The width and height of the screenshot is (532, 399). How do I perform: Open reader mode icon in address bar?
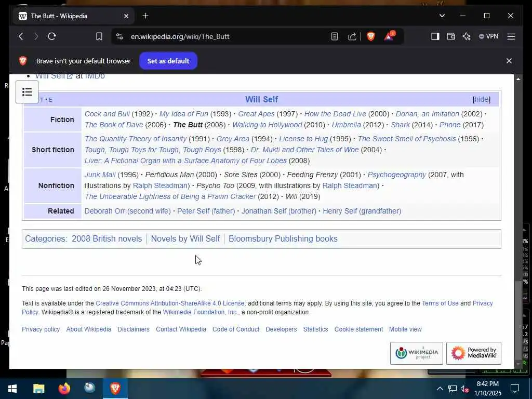tap(335, 36)
